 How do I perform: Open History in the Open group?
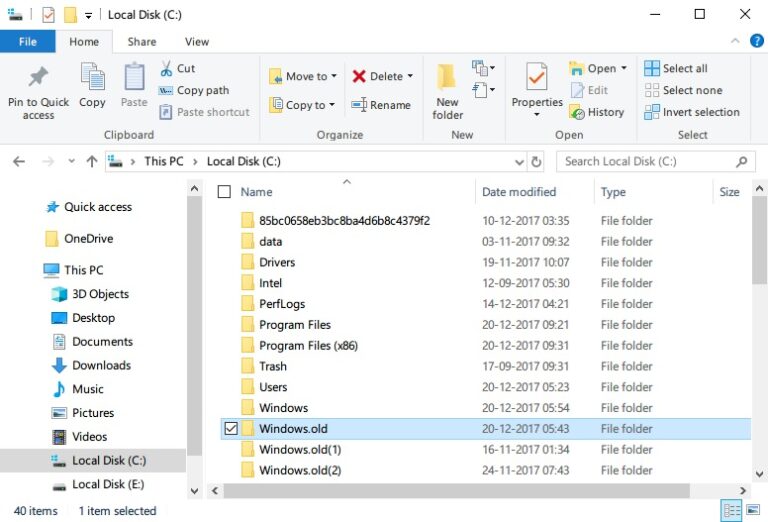596,112
